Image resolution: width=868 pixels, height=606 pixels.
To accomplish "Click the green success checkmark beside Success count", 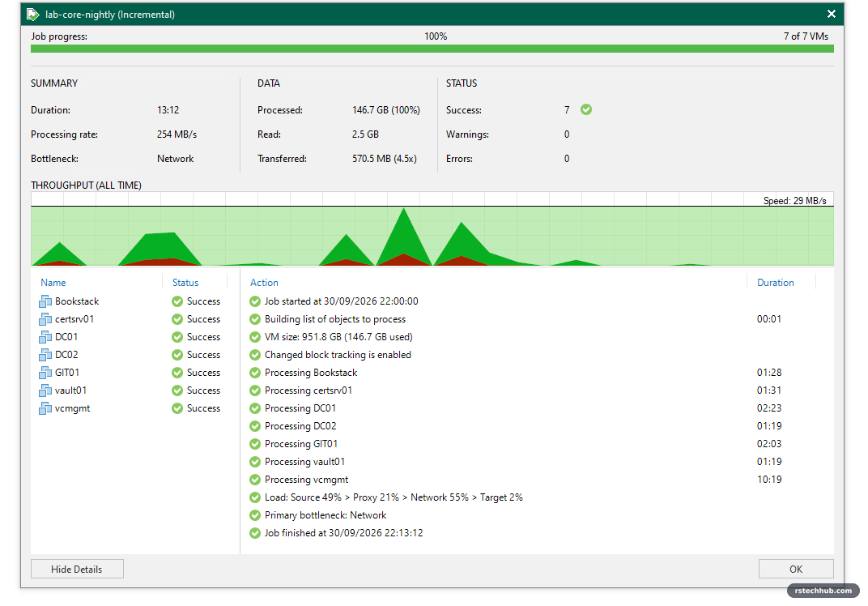I will pyautogui.click(x=586, y=109).
